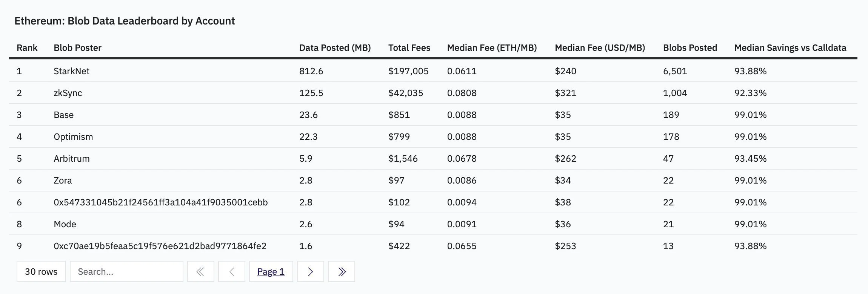Sort by Blobs Posted column header
868x294 pixels.
(x=690, y=48)
